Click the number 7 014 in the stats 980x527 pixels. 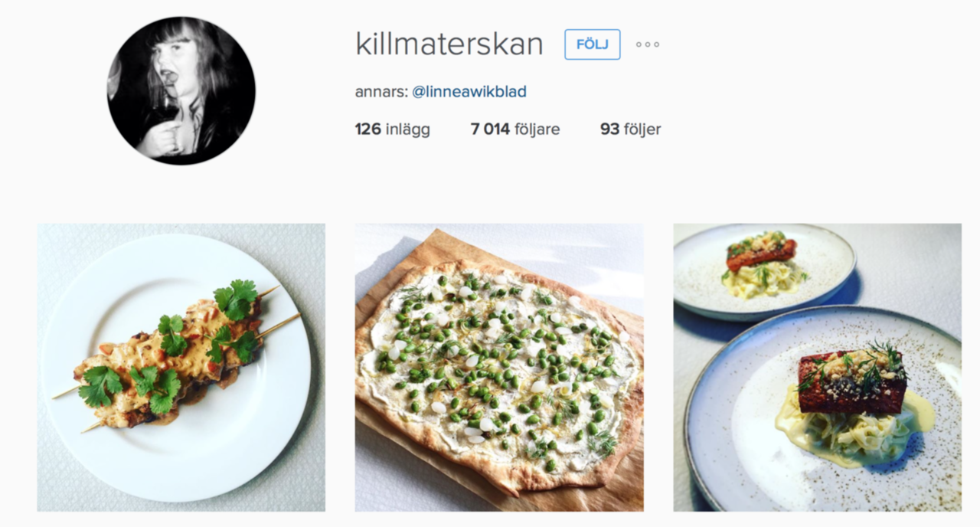pos(490,129)
